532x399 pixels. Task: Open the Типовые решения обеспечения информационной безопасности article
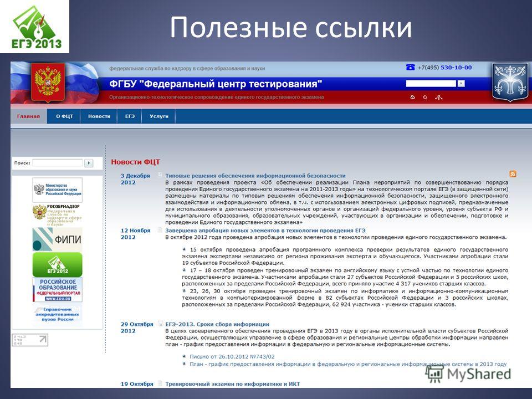[255, 176]
